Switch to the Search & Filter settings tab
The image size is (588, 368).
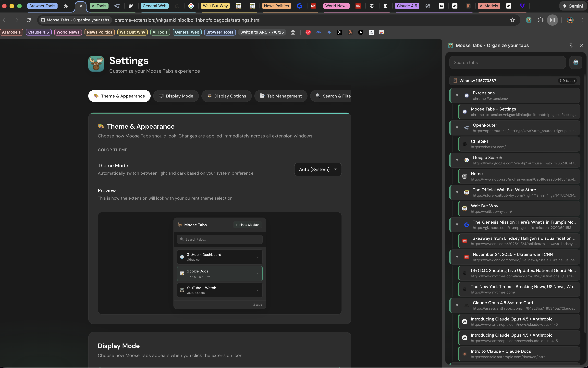pyautogui.click(x=331, y=96)
